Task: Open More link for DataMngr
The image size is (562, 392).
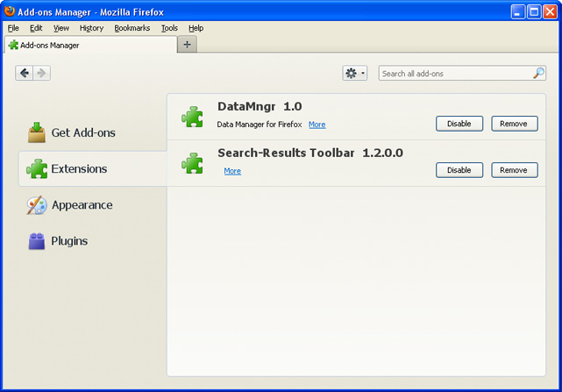Action: [x=317, y=125]
